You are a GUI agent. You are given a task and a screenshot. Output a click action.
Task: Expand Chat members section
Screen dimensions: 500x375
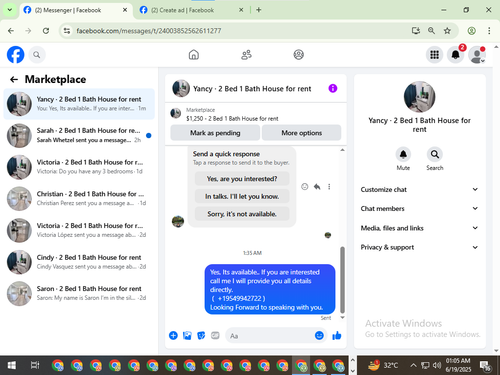[x=419, y=209]
